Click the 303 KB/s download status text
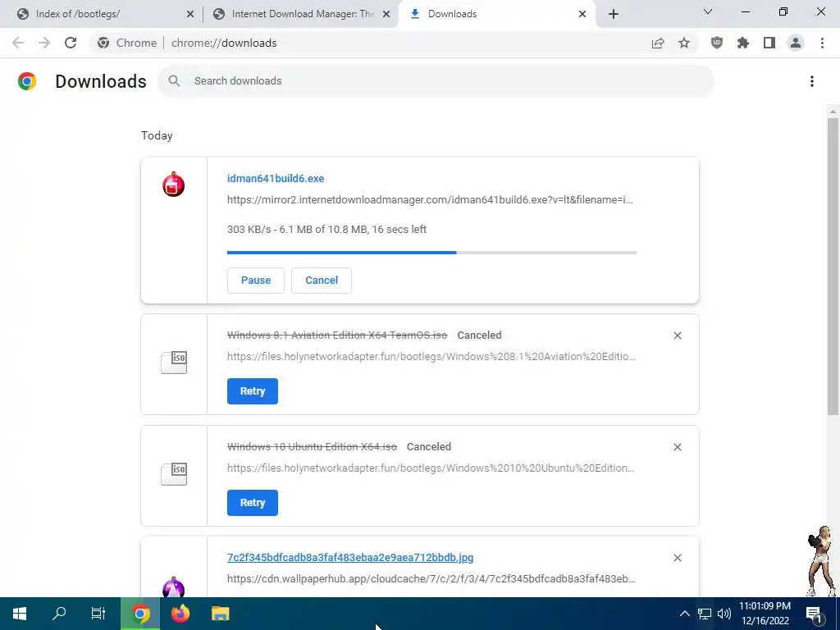Image resolution: width=840 pixels, height=630 pixels. click(326, 230)
